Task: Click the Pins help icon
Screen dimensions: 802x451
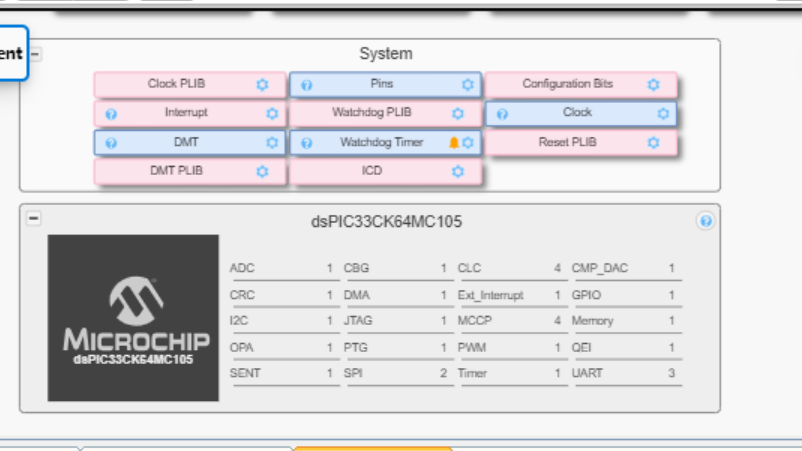Action: click(x=306, y=85)
